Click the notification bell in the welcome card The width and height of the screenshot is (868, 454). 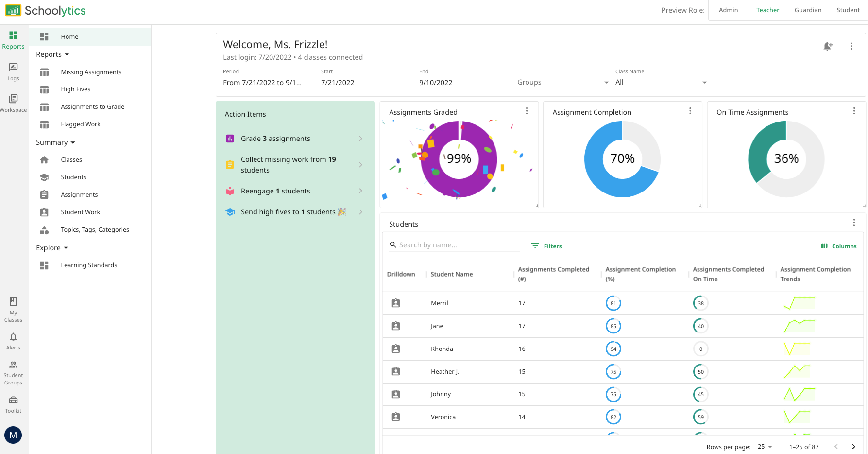pyautogui.click(x=829, y=46)
